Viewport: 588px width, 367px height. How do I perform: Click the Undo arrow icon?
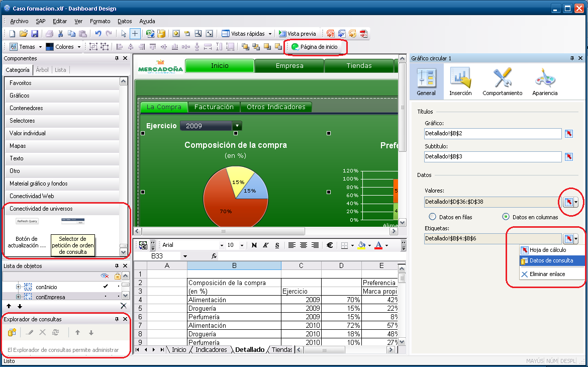[x=98, y=34]
